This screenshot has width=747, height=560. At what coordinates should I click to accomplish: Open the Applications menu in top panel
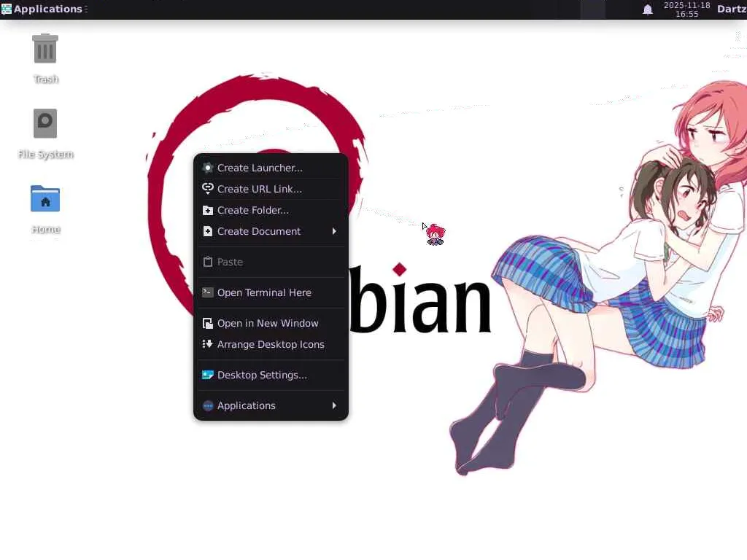coord(44,9)
